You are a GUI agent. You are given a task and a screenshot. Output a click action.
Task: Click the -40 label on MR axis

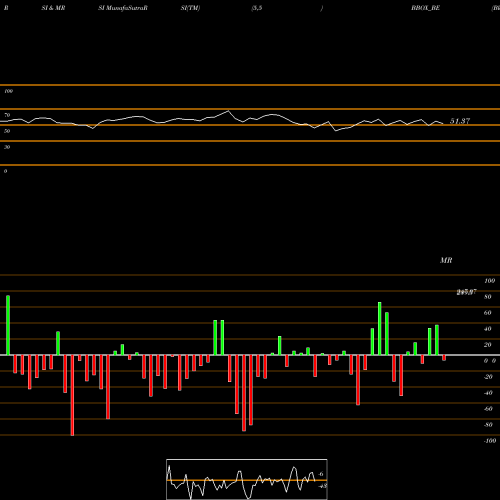point(488,393)
